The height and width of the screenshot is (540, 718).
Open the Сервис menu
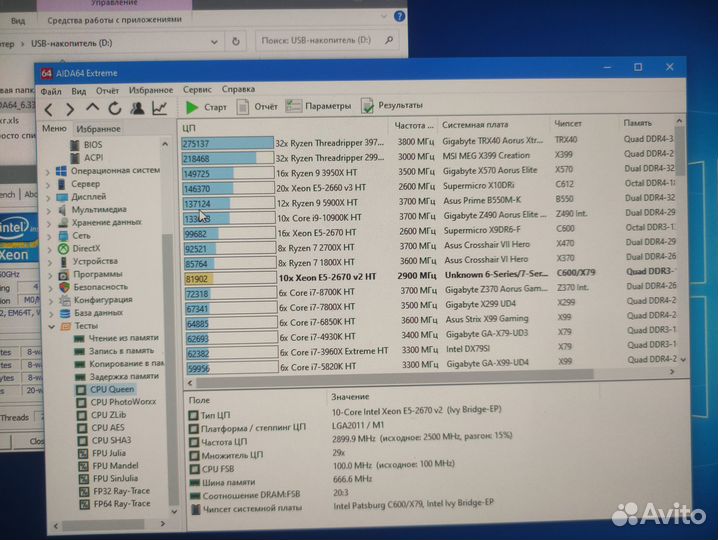(197, 89)
